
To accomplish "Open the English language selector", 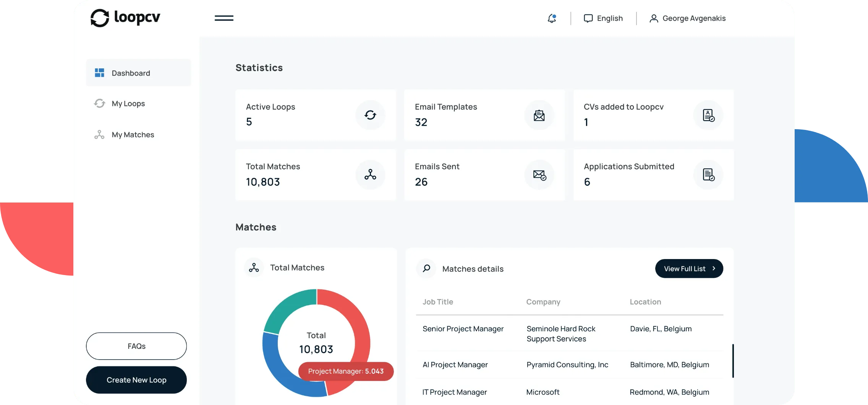I will (x=603, y=18).
